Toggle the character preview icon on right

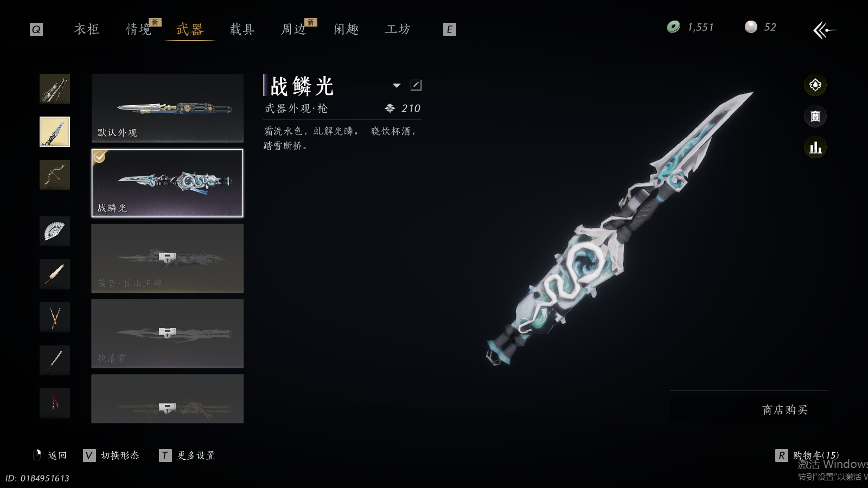tap(815, 116)
